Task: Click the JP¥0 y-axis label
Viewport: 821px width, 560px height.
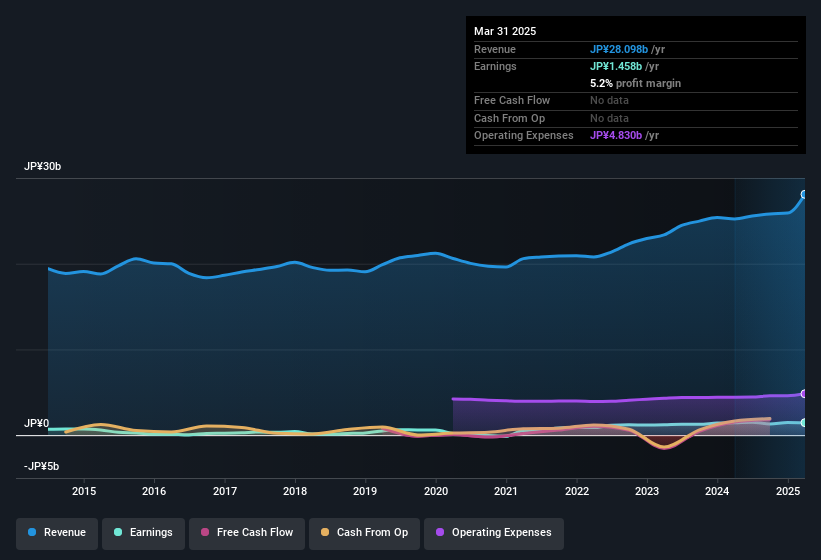Action: click(x=36, y=423)
